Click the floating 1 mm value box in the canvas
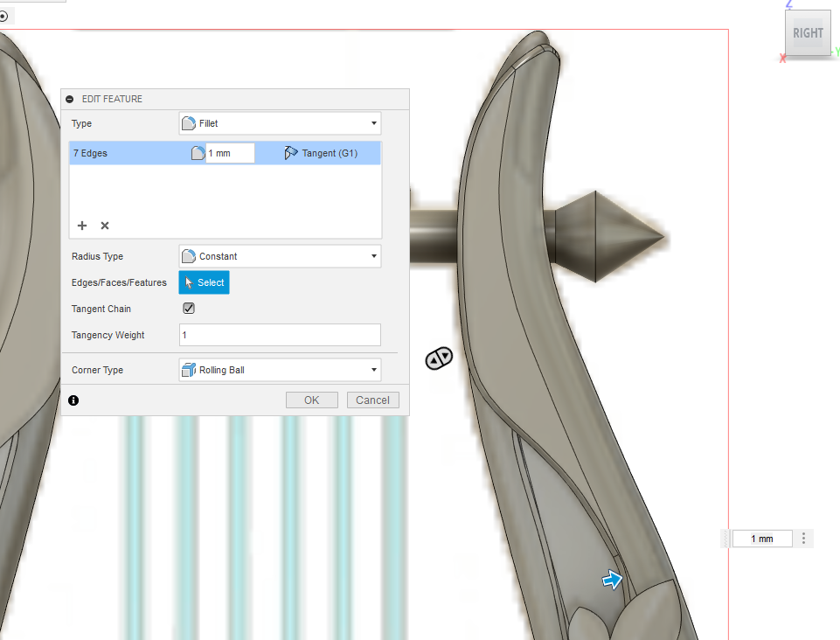 coord(762,539)
